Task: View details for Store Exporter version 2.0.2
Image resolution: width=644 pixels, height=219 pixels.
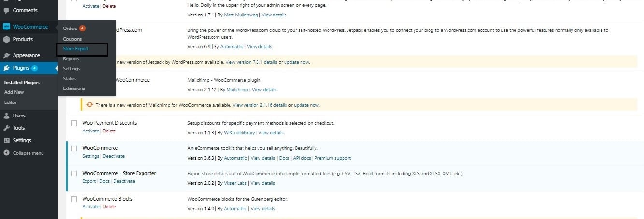Action: tap(263, 183)
